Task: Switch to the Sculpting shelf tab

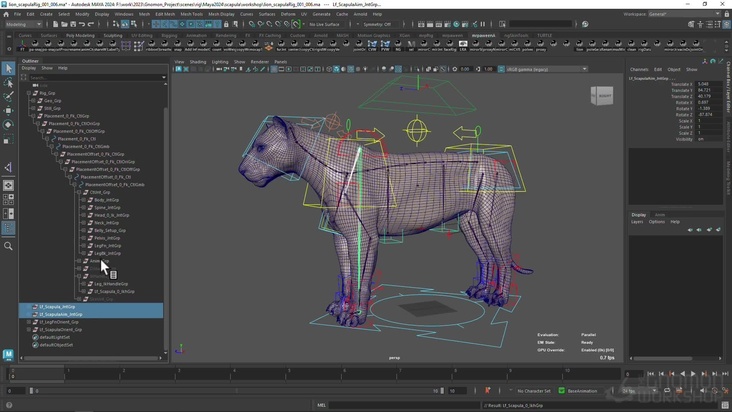Action: point(113,35)
